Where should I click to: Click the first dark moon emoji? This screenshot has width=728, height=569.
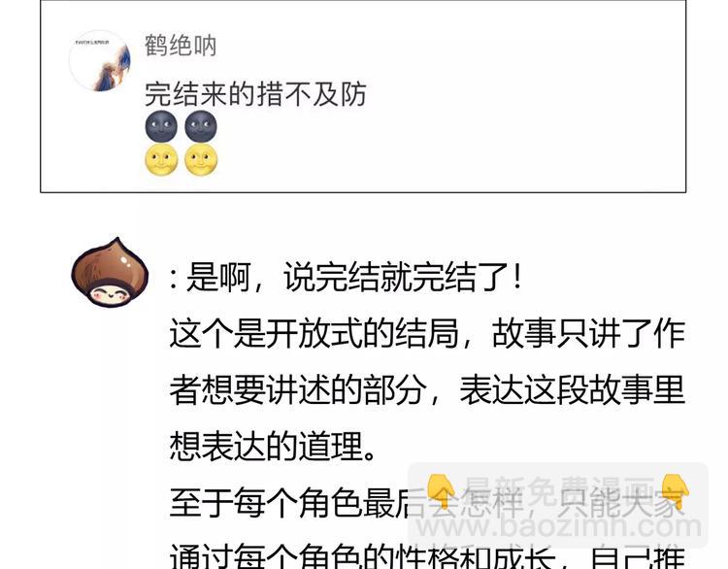click(161, 126)
